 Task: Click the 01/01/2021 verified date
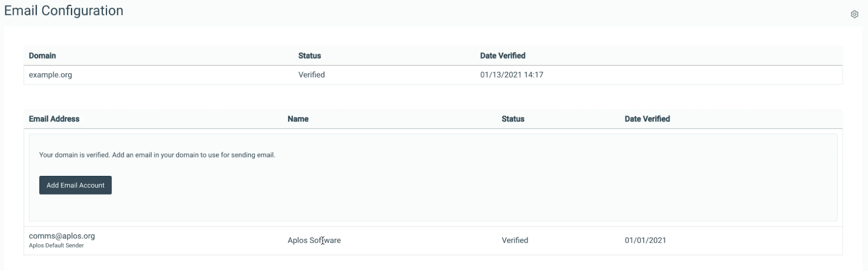tap(645, 240)
